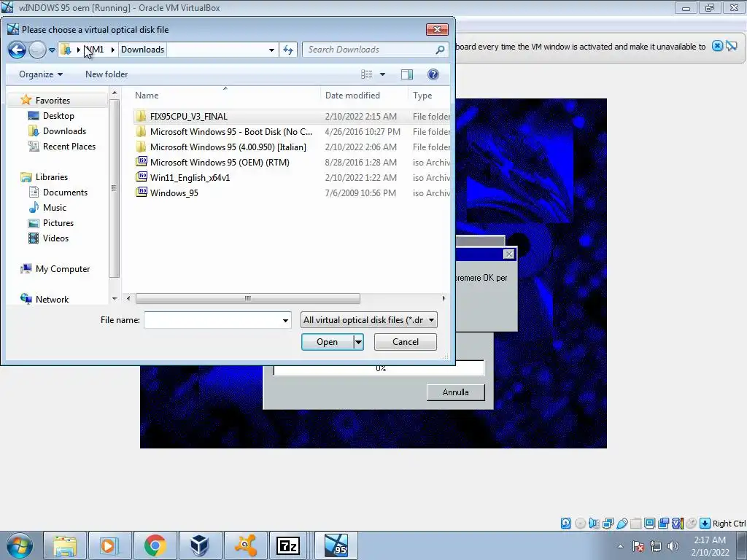The height and width of the screenshot is (560, 747).
Task: Click the shared folders status icon
Action: (x=635, y=524)
